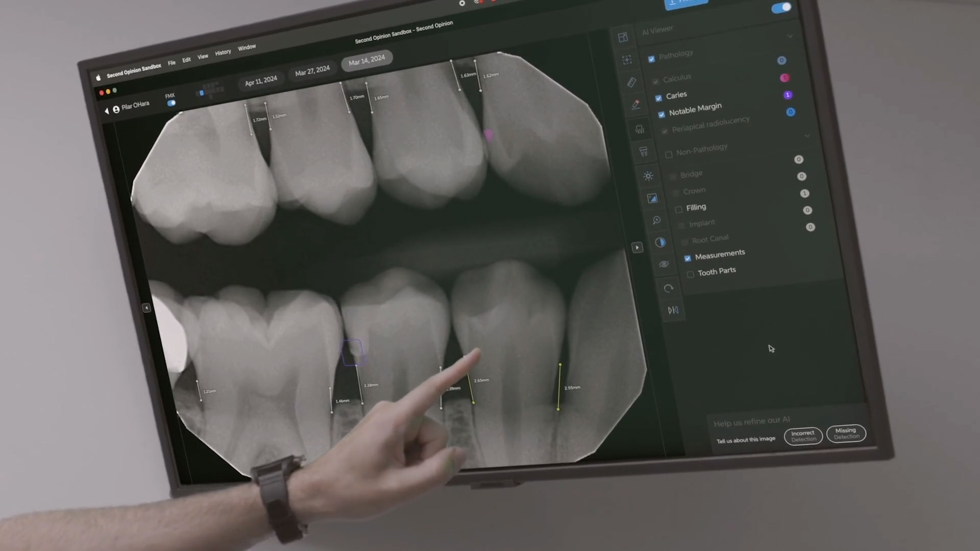Click the Incorrect Detection button
The width and height of the screenshot is (980, 551).
(x=803, y=436)
